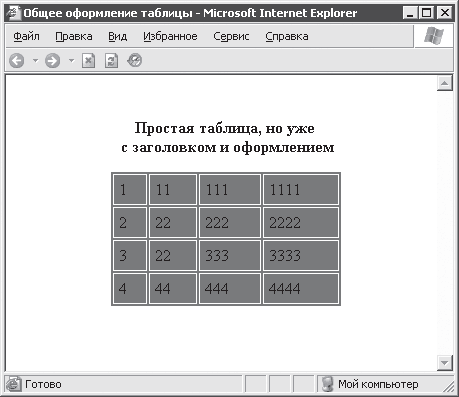Viewport: 459px width, 397px height.
Task: Open the Forward button history dropdown arrow
Action: (71, 61)
